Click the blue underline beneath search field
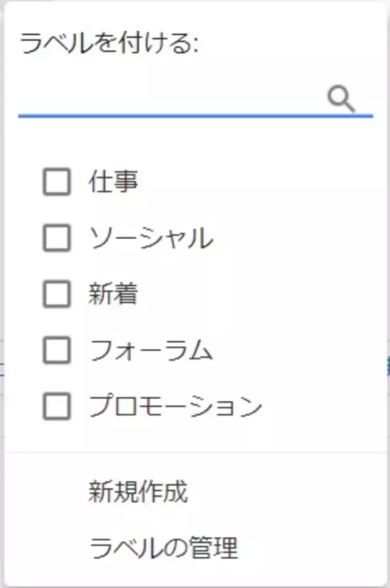 coord(195,116)
